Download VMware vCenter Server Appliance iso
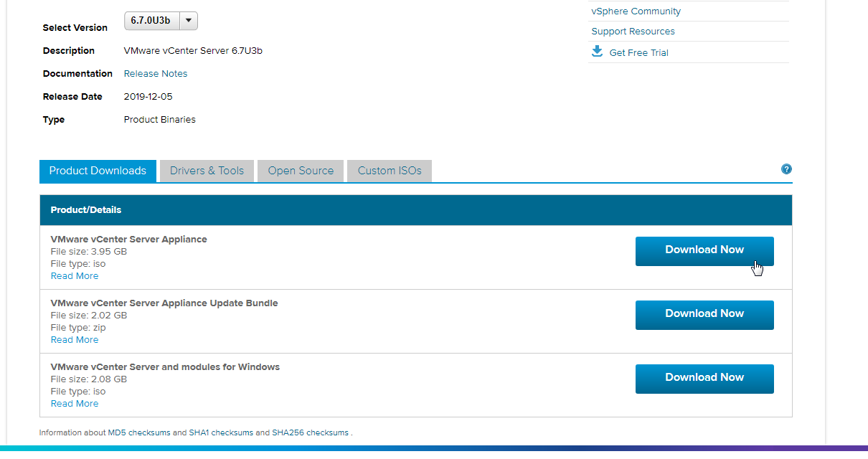Image resolution: width=868 pixels, height=459 pixels. click(704, 250)
